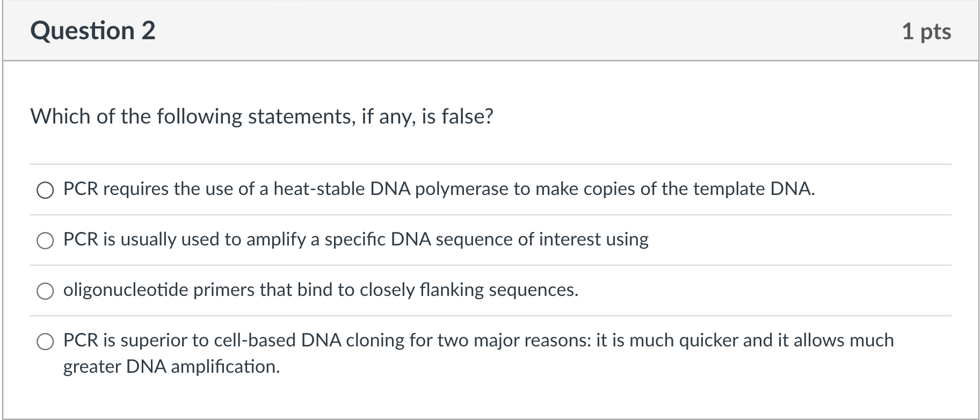This screenshot has width=980, height=420.
Task: Click the answer mentioning DNA sequence of interest
Action: pyautogui.click(x=355, y=240)
